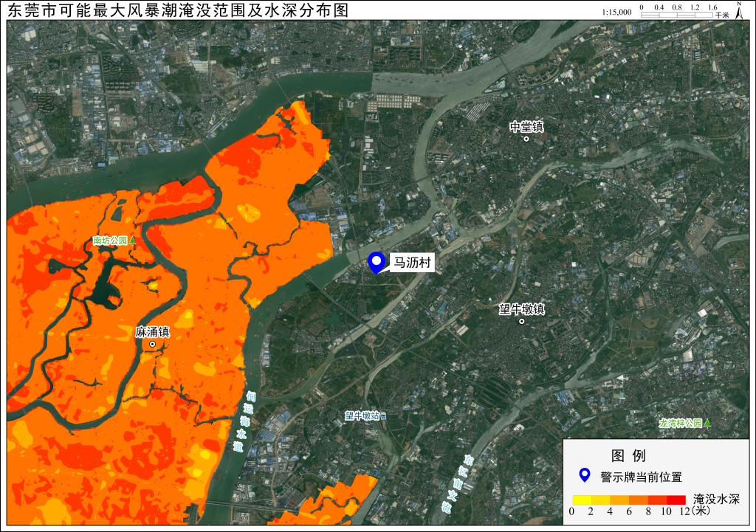
Task: Click the 麻涌镇 town dot marker
Action: [x=152, y=344]
